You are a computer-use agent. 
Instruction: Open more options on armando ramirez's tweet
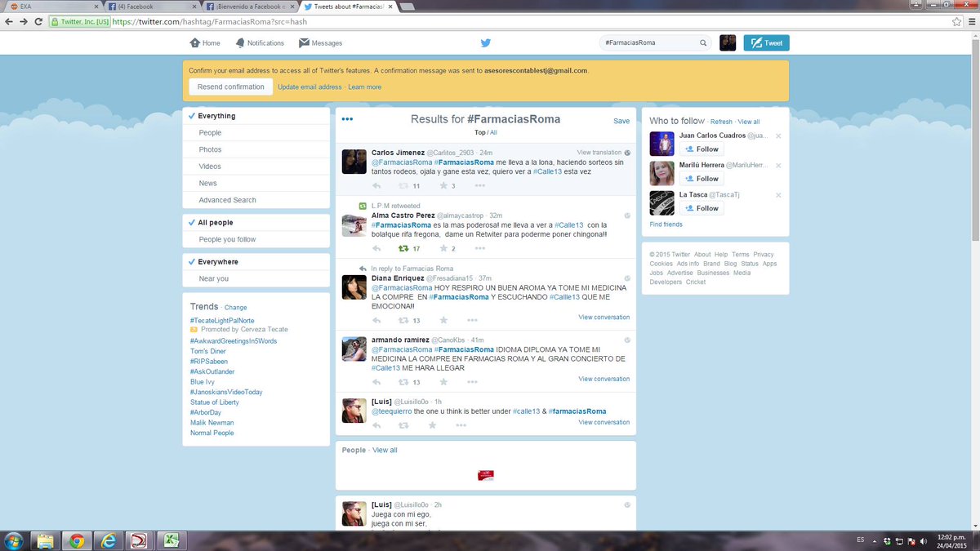click(x=472, y=382)
